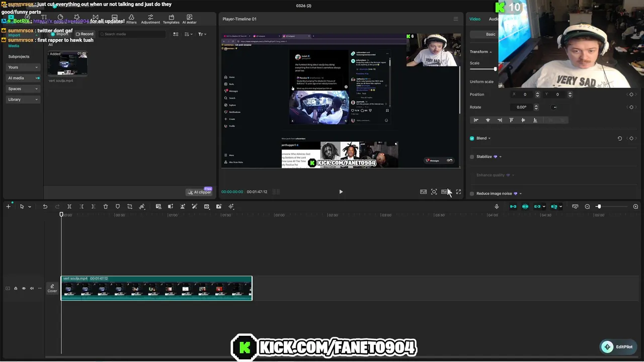Align clip to bottom edge
644x362 pixels.
[x=535, y=120]
